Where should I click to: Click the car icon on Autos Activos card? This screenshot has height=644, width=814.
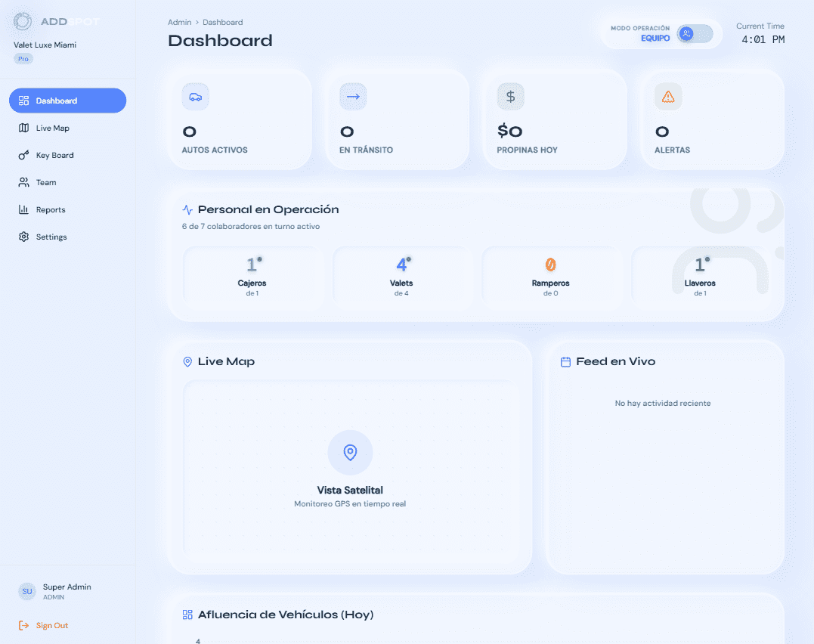195,97
